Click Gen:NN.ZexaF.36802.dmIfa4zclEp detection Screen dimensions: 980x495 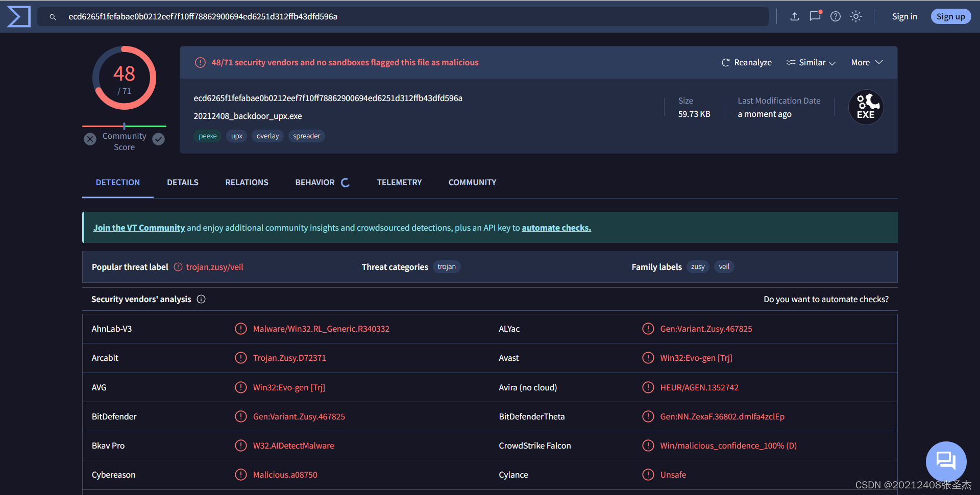click(722, 416)
